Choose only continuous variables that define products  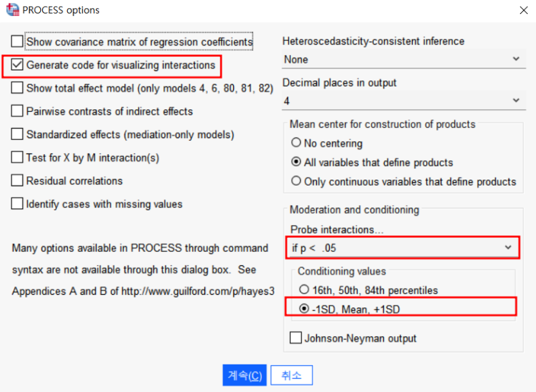pyautogui.click(x=295, y=181)
